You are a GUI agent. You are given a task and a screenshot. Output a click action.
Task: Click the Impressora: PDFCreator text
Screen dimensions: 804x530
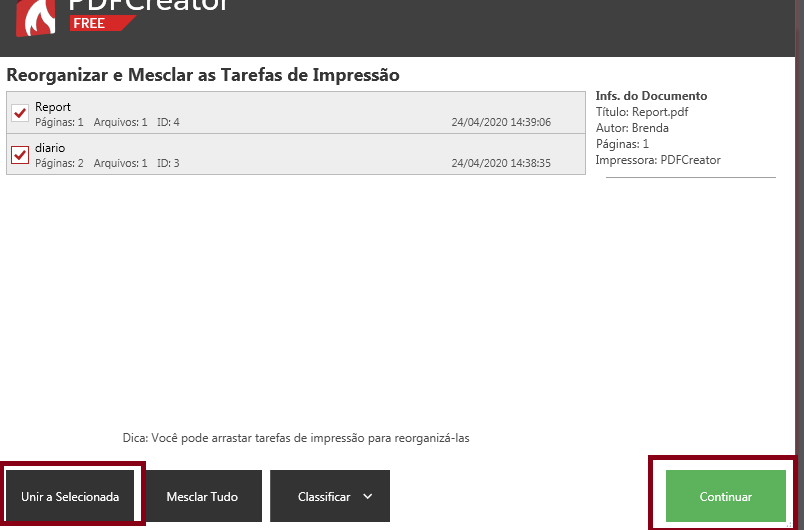tap(658, 160)
